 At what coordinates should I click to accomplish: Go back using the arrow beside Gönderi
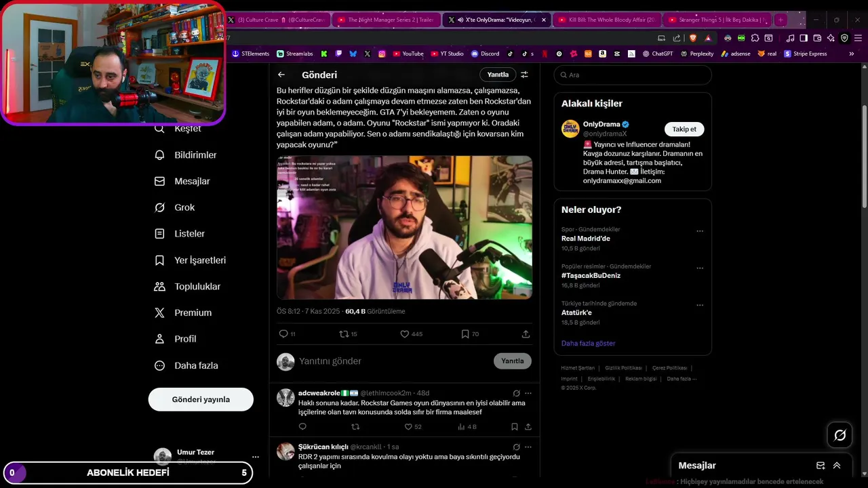pos(281,75)
